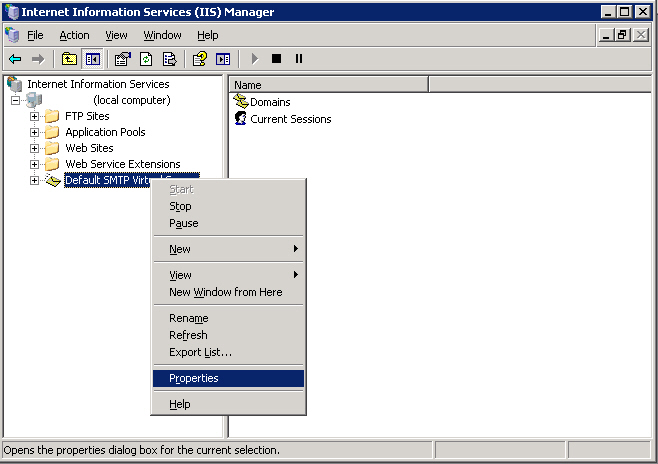Open the Action menu in menu bar
The height and width of the screenshot is (464, 658).
tap(74, 35)
